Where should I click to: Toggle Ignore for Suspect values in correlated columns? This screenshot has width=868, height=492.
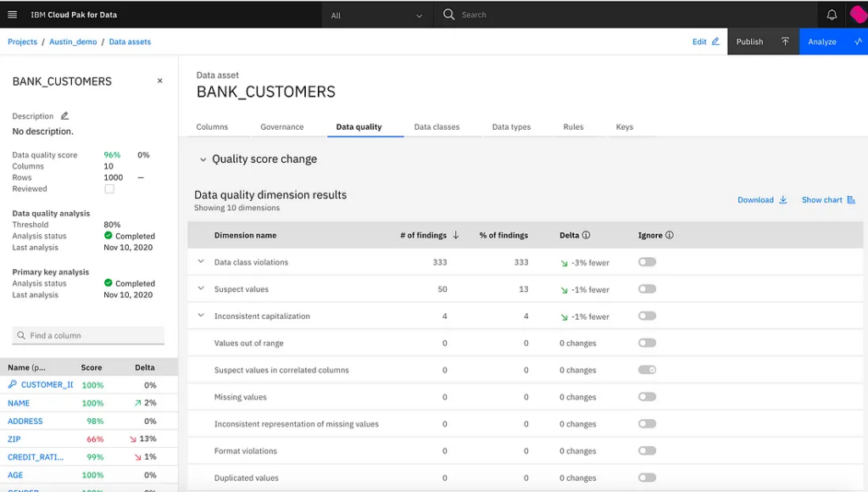click(647, 370)
